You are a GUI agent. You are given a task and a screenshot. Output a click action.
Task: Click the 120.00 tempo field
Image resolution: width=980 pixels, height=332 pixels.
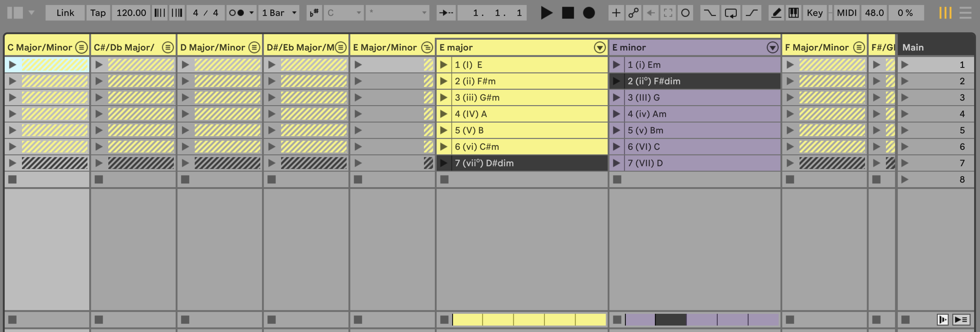(131, 13)
